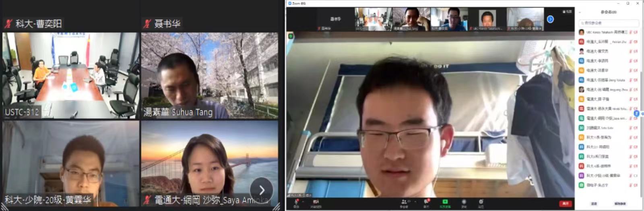
Task: Select UEC Kenzo Takahashi in participant list
Action: tap(608, 32)
